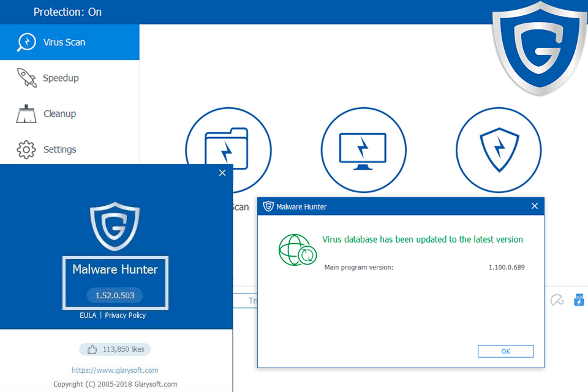Click the 'Main program version:' label
The image size is (588, 392).
(x=359, y=268)
